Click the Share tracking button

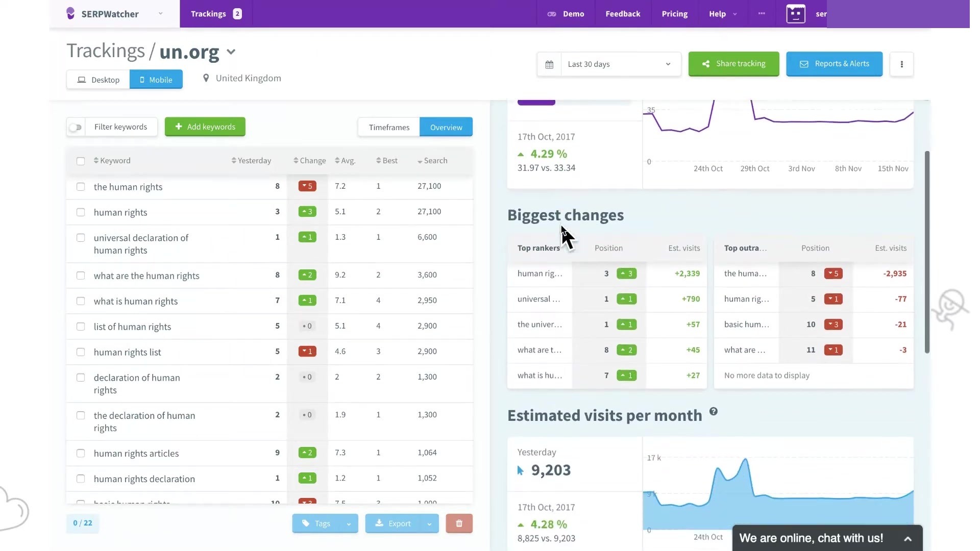pyautogui.click(x=733, y=64)
